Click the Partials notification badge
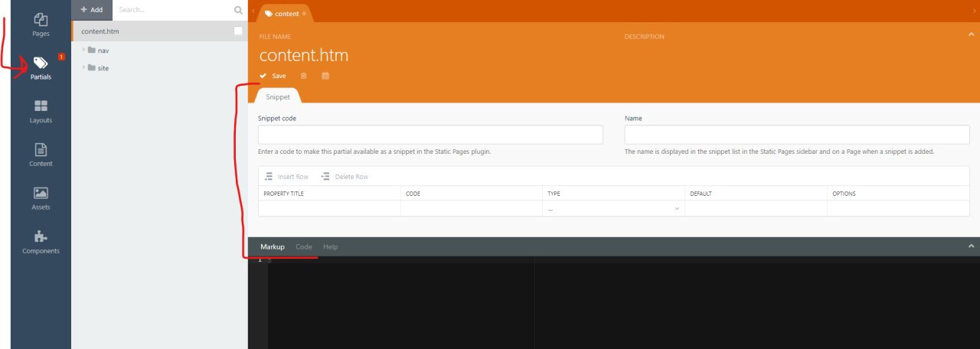Viewport: 980px width, 349px height. point(61,57)
